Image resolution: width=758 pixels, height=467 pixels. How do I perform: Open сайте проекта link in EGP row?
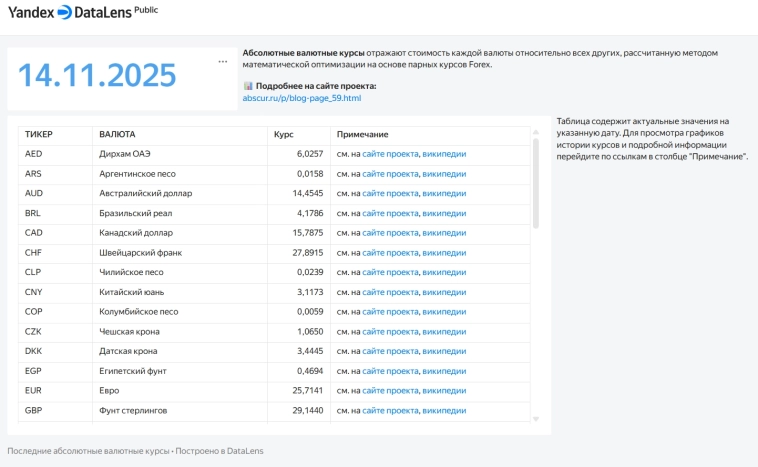[x=390, y=371]
